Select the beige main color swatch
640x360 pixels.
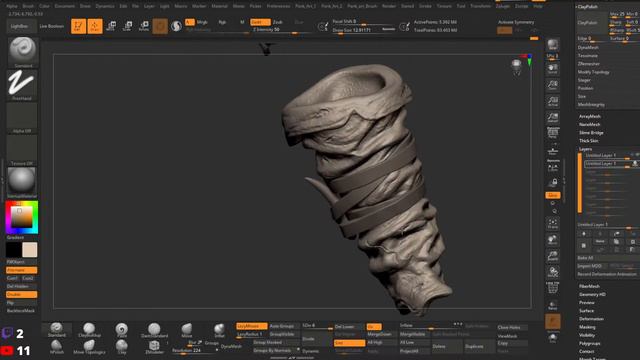[29, 250]
